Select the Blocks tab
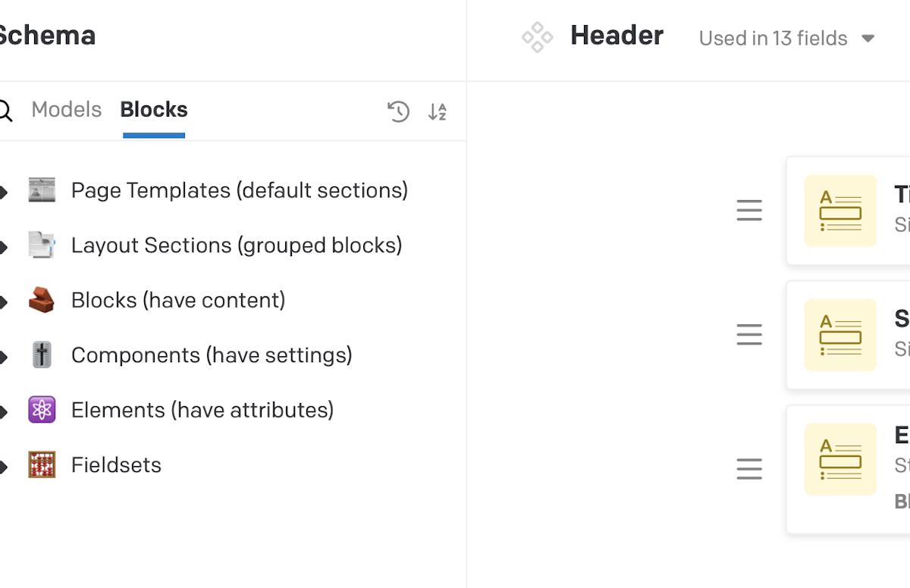Screen dimensions: 910x588 tap(154, 110)
